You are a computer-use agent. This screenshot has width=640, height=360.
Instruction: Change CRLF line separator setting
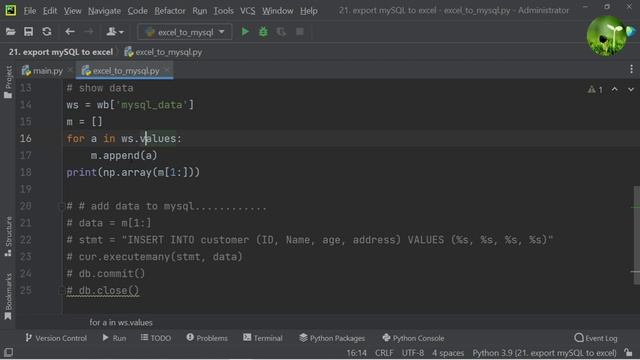pos(384,353)
